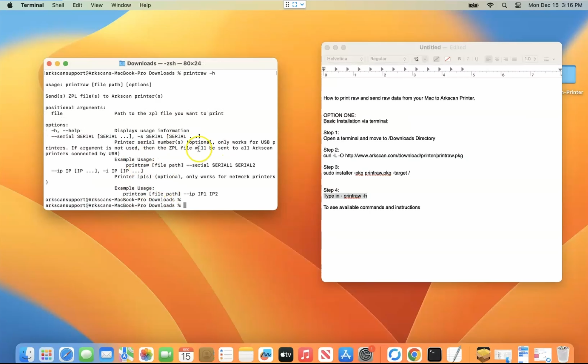Viewport: 588px width, 364px height.
Task: Select left text alignment in TextEdit
Action: click(488, 59)
